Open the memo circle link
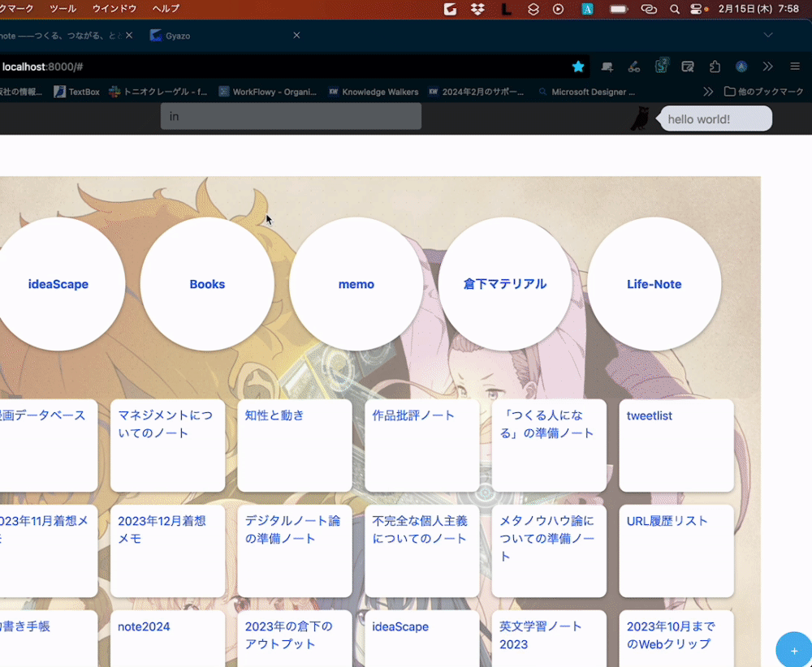Viewport: 812px width, 667px height. pyautogui.click(x=356, y=284)
